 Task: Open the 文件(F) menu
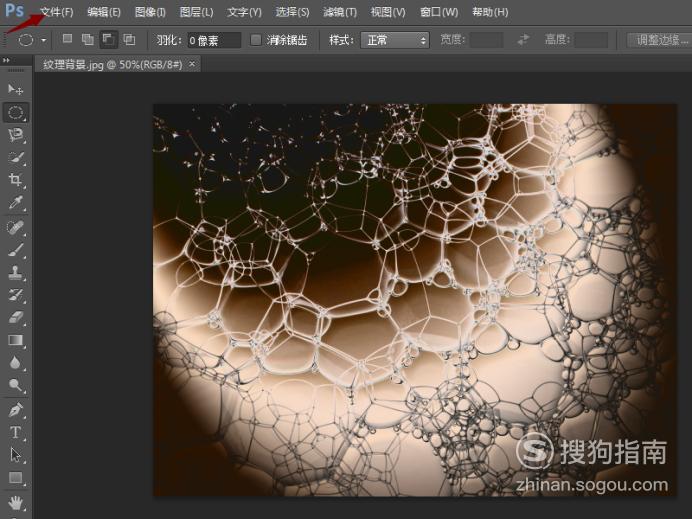pyautogui.click(x=57, y=12)
